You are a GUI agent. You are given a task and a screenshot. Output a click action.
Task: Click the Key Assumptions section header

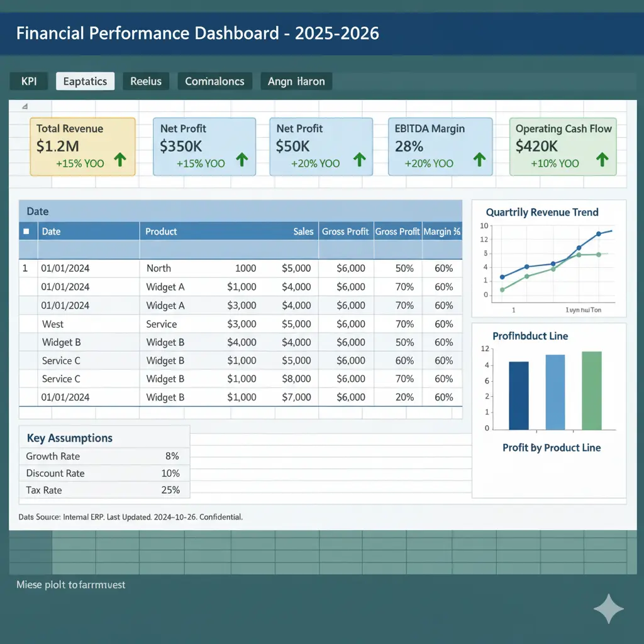[69, 438]
